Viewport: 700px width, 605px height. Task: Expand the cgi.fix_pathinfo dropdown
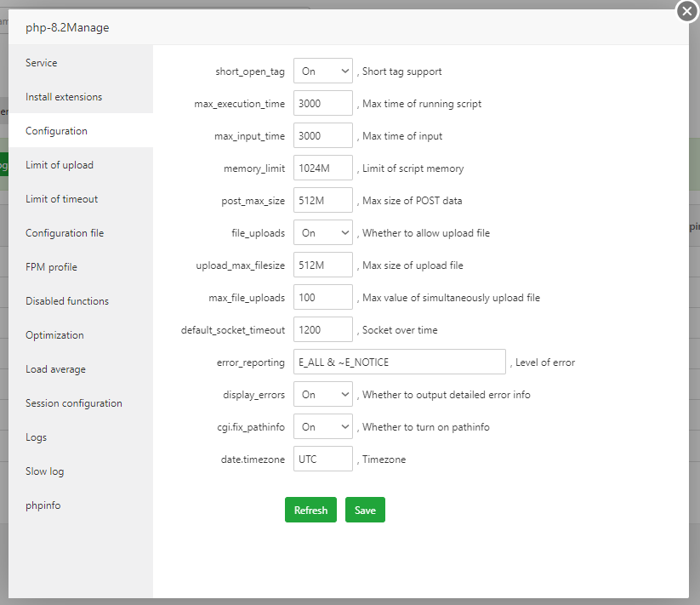[x=322, y=426]
